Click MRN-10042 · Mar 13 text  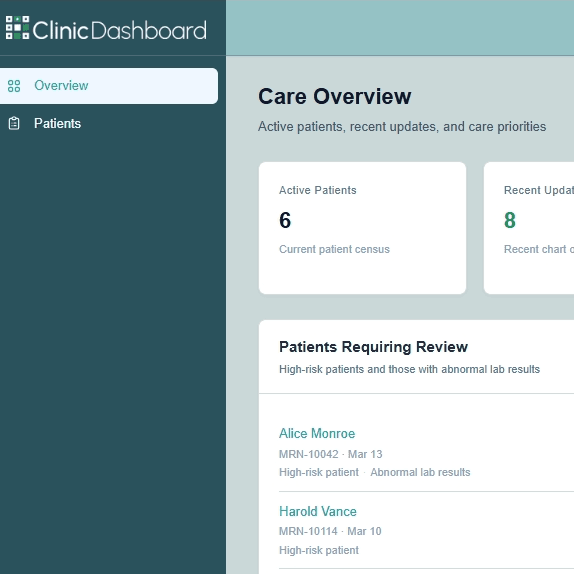point(331,454)
